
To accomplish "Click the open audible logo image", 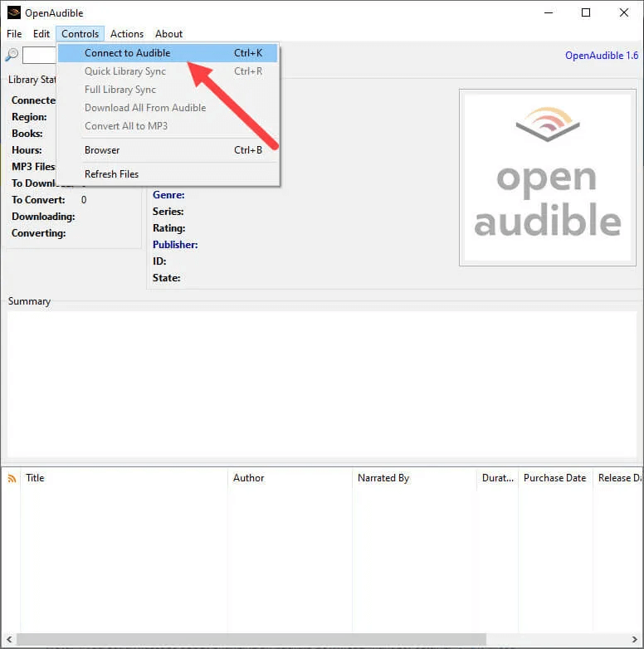I will click(548, 177).
